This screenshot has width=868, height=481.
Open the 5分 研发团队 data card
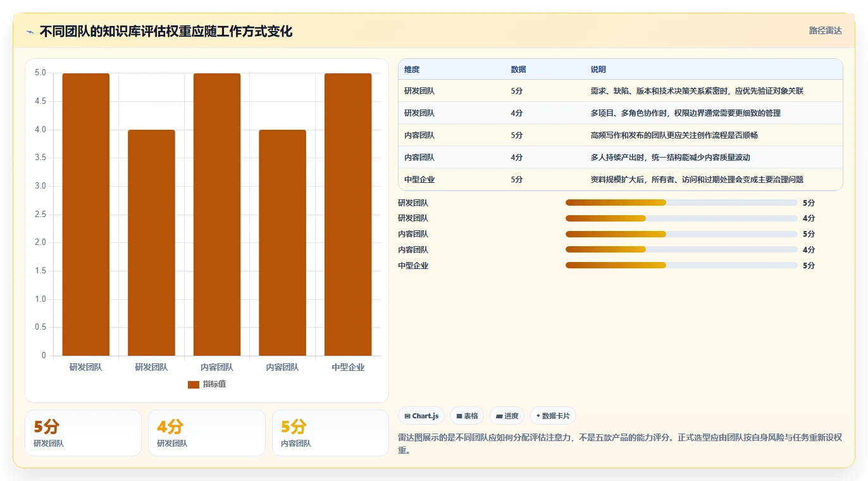click(83, 433)
